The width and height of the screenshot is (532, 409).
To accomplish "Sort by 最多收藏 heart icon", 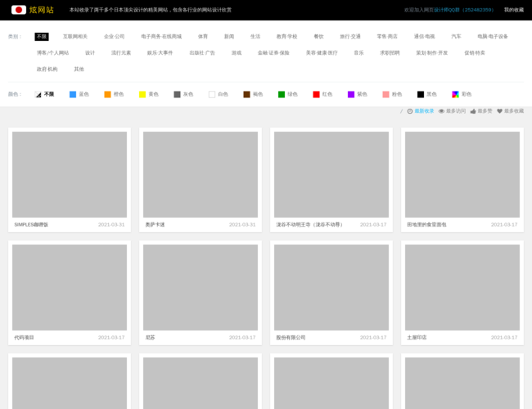I will 499,111.
